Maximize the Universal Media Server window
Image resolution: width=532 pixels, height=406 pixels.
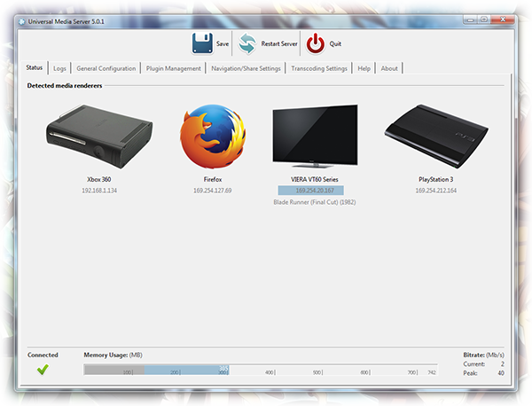click(484, 20)
